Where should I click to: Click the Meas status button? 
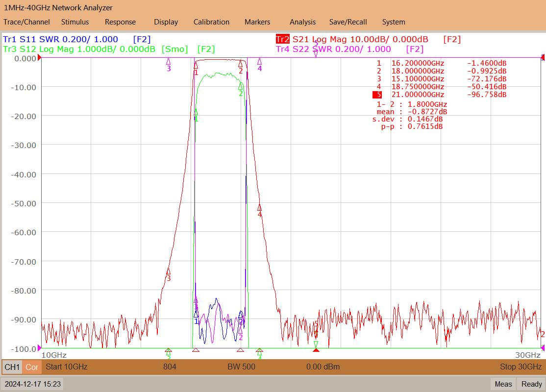(503, 384)
